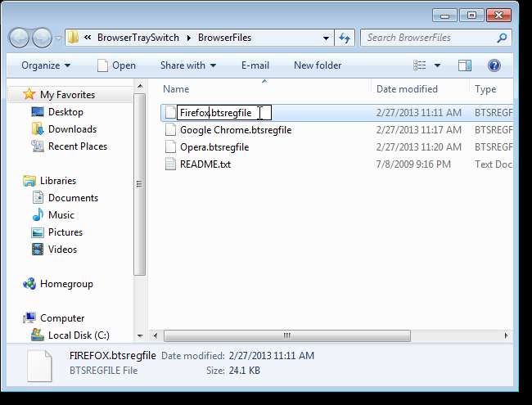Change your view icon button
This screenshot has width=532, height=405.
pyautogui.click(x=420, y=65)
